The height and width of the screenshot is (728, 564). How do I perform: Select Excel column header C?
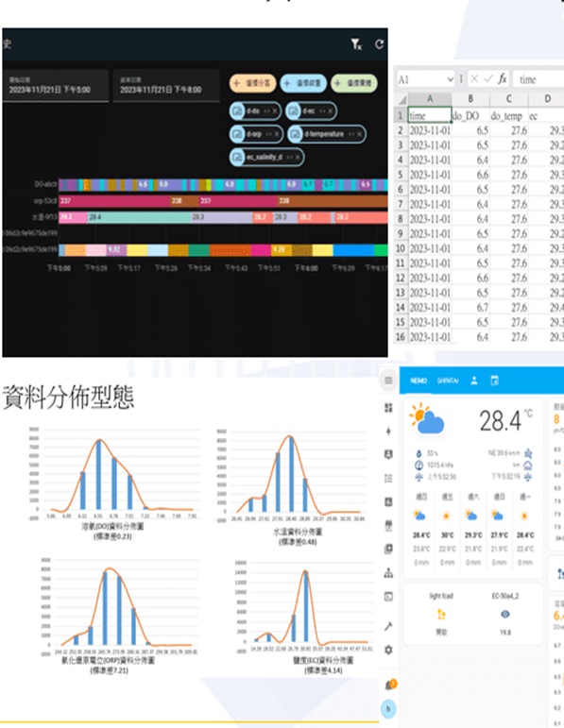click(508, 99)
